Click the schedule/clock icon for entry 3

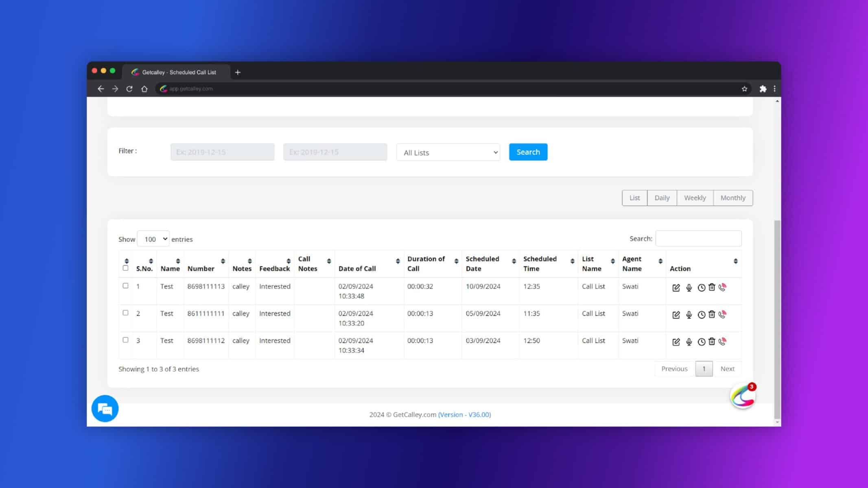(x=701, y=342)
